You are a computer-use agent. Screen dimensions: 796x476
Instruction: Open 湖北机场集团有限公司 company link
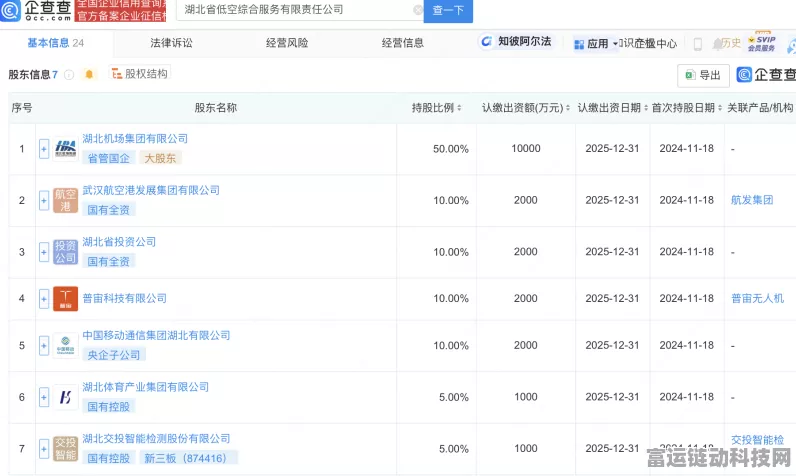click(x=135, y=139)
